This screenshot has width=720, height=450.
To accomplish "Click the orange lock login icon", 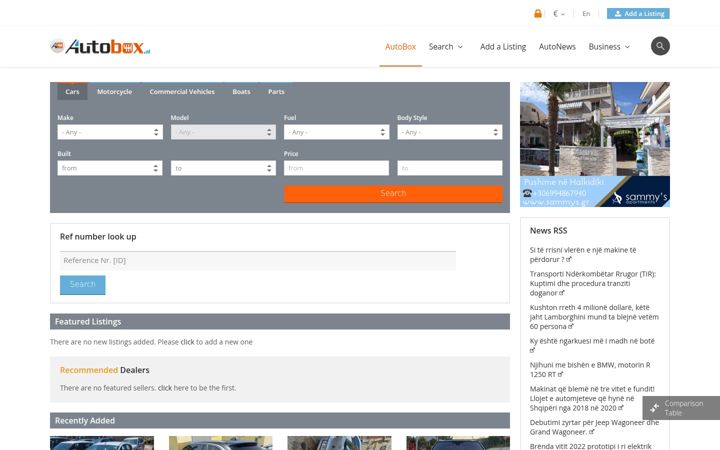I will [x=538, y=13].
